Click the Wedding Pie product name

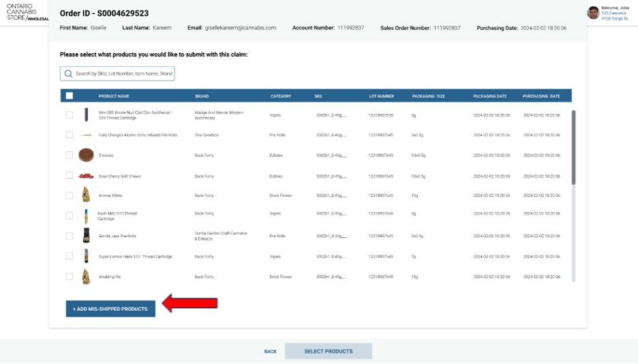(x=110, y=277)
